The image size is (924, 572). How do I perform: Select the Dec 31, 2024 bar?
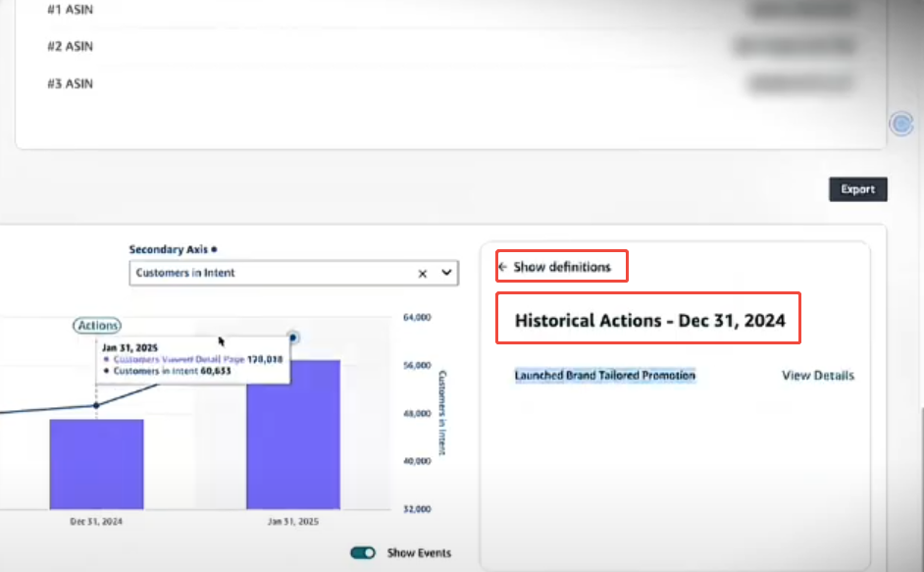(x=96, y=464)
